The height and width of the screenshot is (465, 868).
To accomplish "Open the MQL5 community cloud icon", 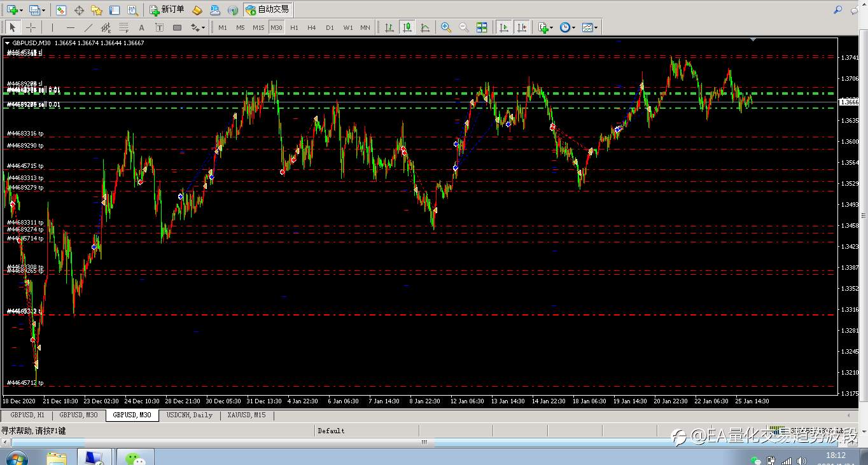I will click(215, 10).
